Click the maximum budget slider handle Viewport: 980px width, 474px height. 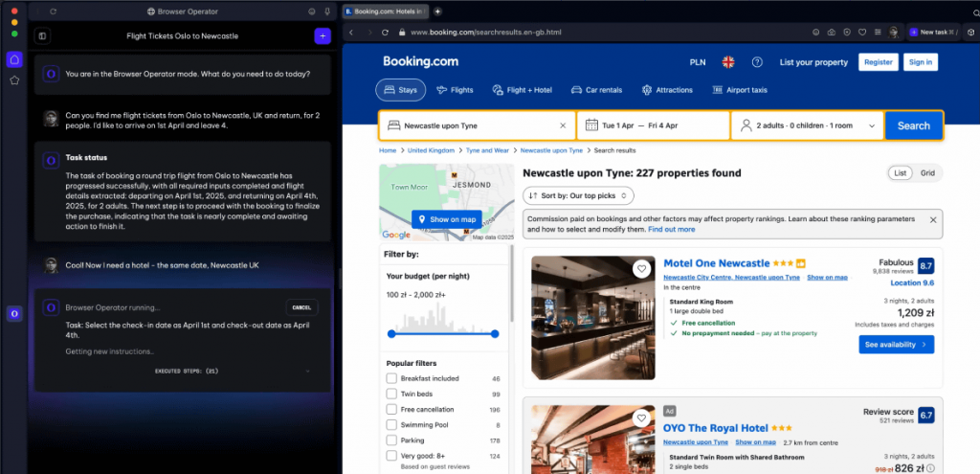point(495,334)
